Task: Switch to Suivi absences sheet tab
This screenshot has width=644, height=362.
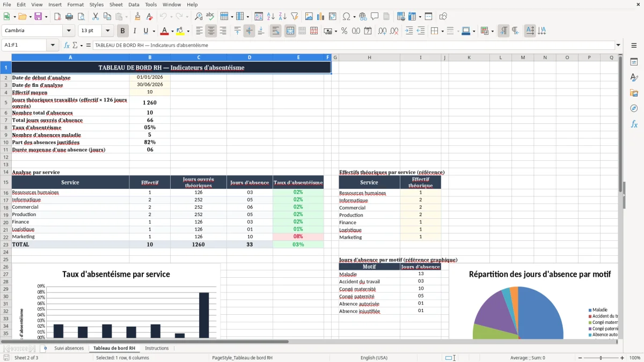Action: coord(69,349)
